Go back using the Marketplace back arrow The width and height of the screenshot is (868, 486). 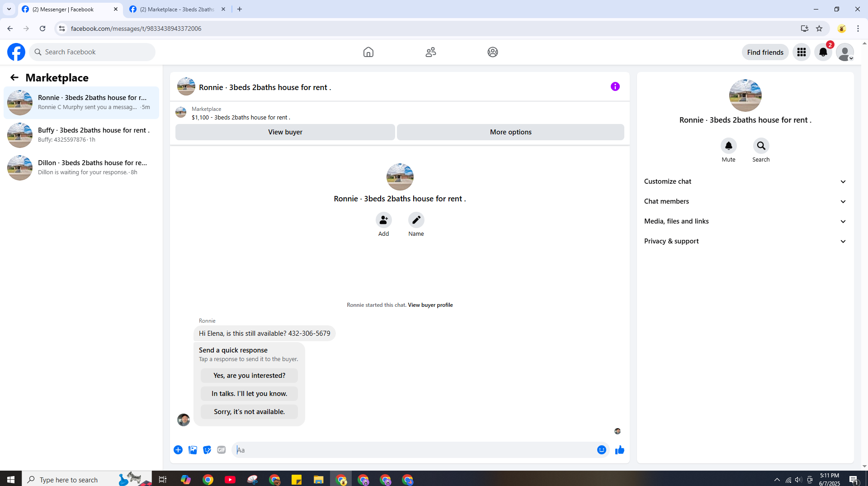(x=14, y=77)
